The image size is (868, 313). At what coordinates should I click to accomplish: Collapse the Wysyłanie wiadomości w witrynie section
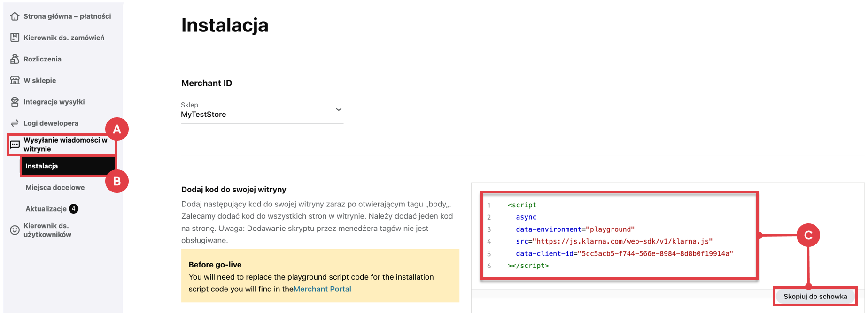click(65, 145)
